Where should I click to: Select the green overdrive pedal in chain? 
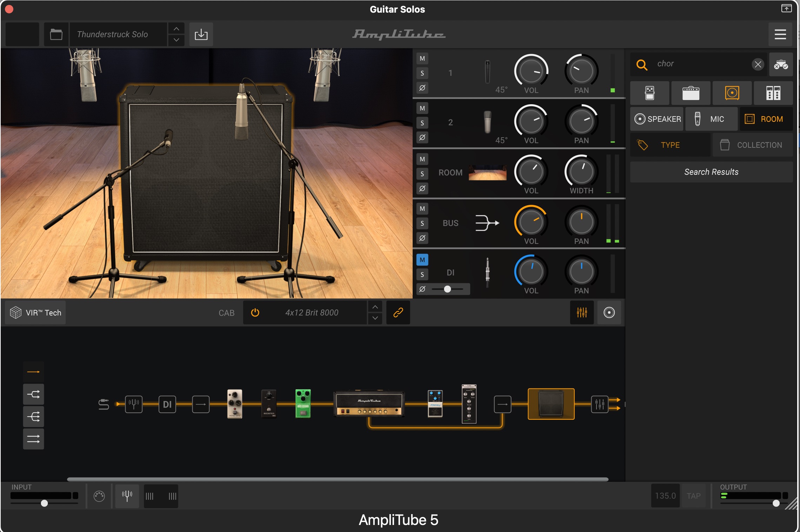(x=303, y=404)
